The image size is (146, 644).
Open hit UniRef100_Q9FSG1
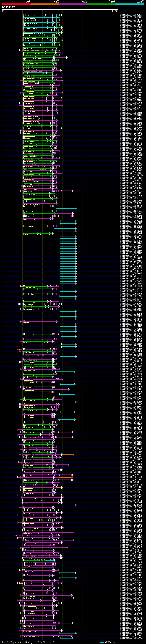pos(131,27)
